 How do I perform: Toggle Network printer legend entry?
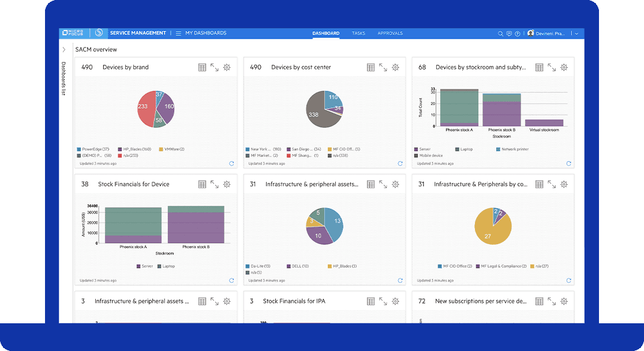tap(512, 149)
